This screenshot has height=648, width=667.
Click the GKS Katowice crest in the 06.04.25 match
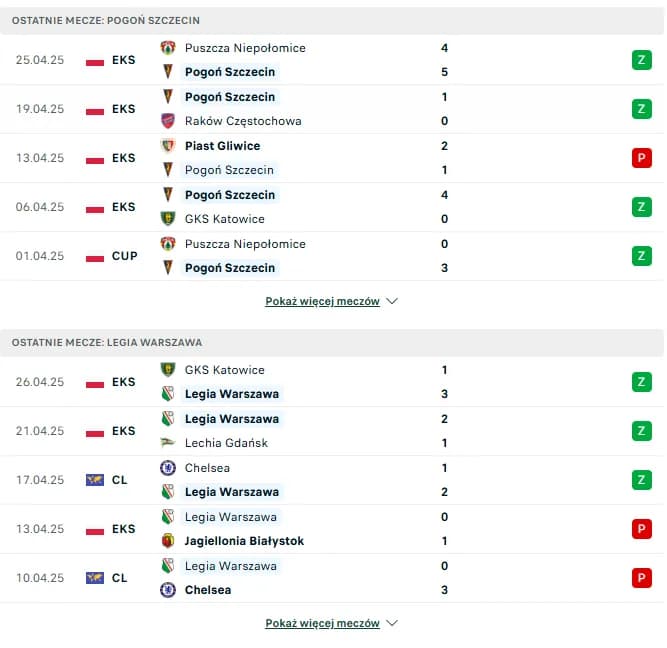[x=168, y=219]
